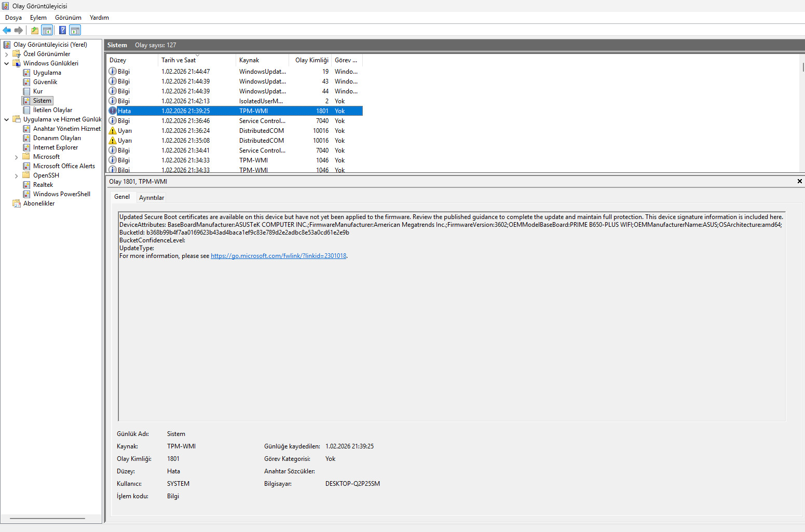Sort by the Kaynak column header
The height and width of the screenshot is (532, 805).
pos(262,60)
